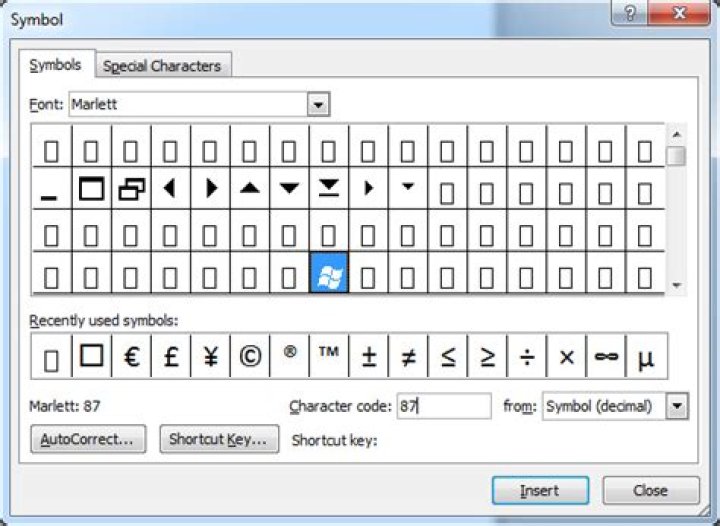Viewport: 720px width, 526px height.
Task: Choose the yen sign from recent symbols
Action: (210, 356)
